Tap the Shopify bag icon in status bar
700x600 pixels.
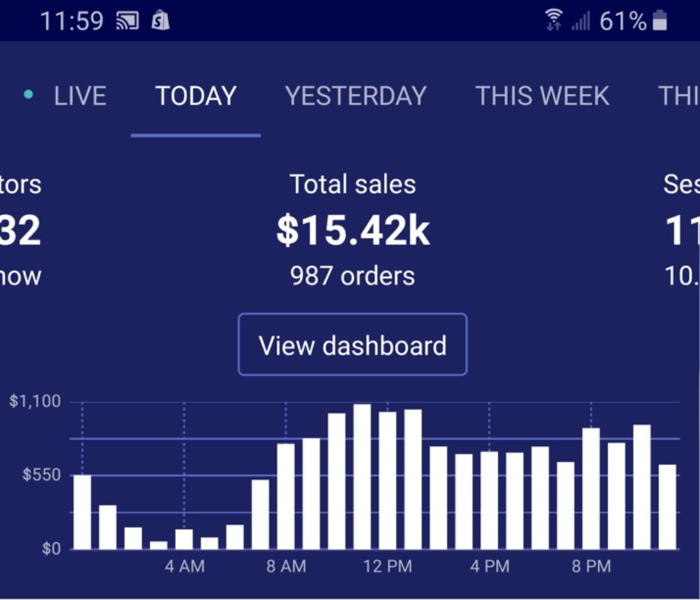[x=160, y=21]
